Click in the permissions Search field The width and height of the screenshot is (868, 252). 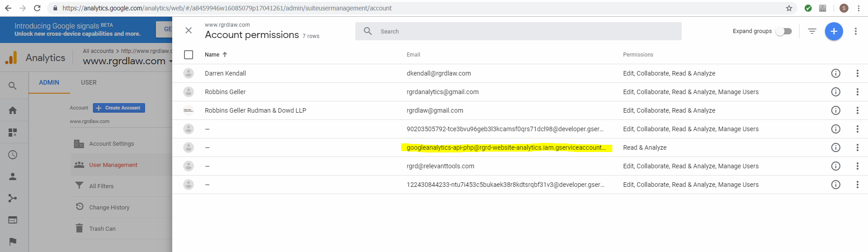click(518, 31)
